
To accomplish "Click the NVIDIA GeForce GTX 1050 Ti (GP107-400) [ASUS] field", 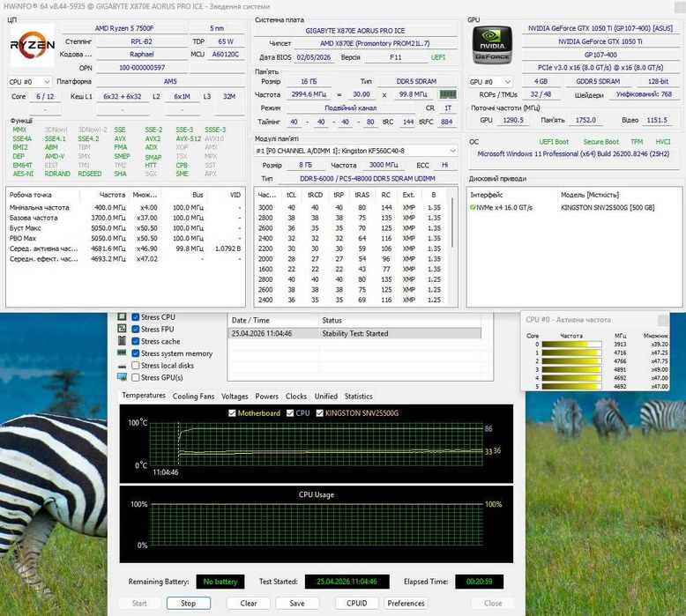I will pyautogui.click(x=600, y=28).
